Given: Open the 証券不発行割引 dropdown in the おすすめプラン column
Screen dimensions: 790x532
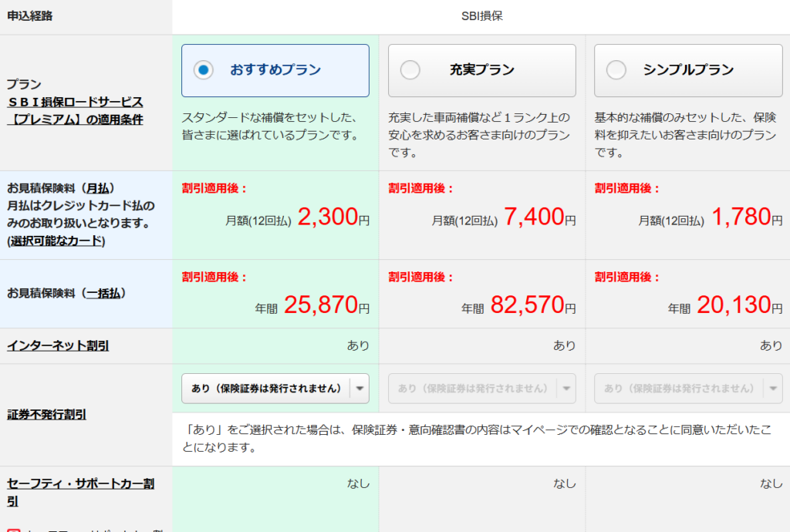Looking at the screenshot, I should coord(275,389).
